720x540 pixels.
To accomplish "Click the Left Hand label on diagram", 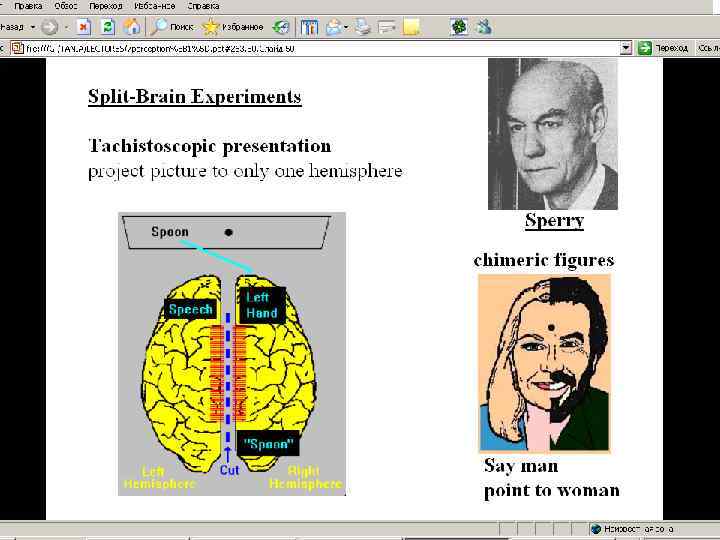I will (262, 305).
